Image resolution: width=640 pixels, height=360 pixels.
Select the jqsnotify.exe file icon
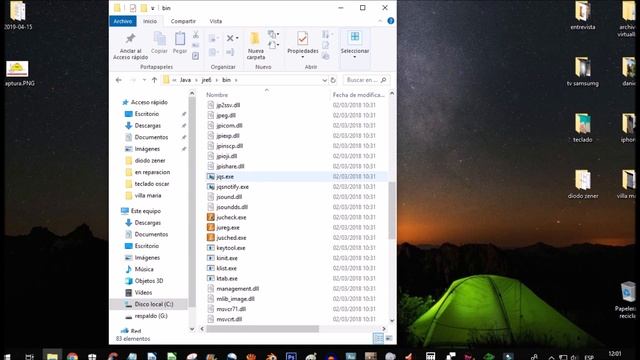pyautogui.click(x=211, y=187)
